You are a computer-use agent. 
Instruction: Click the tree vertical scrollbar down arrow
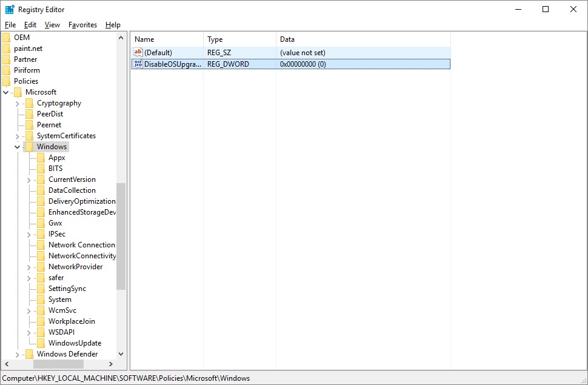(121, 354)
